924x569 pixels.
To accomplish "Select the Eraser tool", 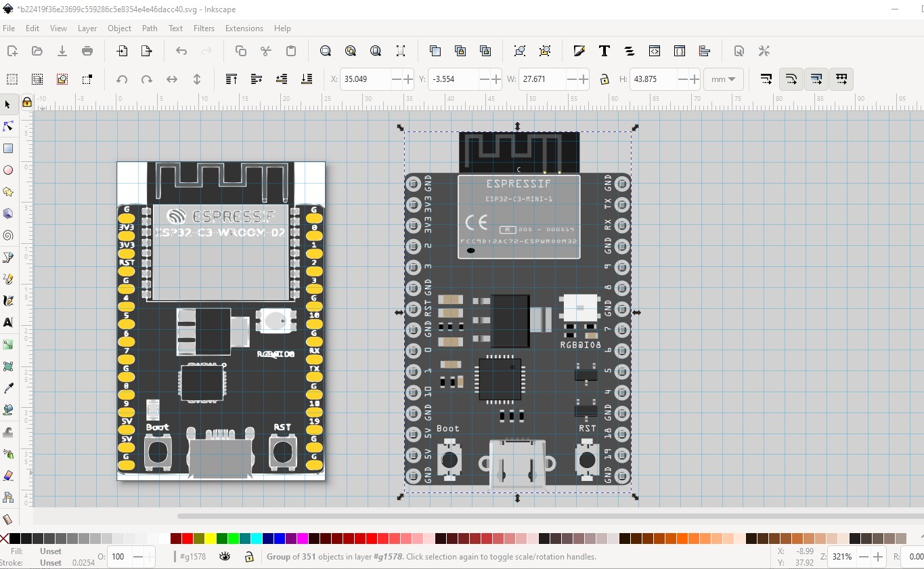I will (8, 476).
